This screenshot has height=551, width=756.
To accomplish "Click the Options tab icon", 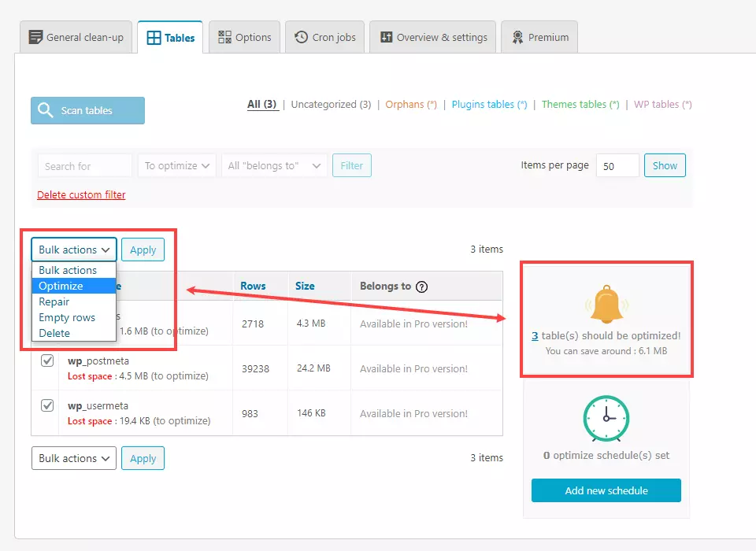I will click(224, 37).
